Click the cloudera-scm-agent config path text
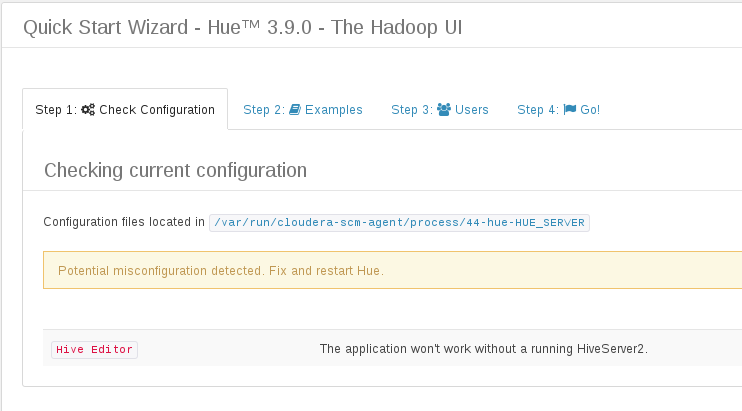The image size is (742, 411). click(399, 222)
